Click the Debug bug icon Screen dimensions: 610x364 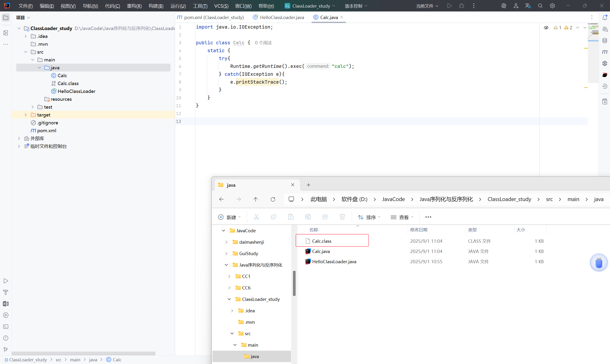coord(461,6)
